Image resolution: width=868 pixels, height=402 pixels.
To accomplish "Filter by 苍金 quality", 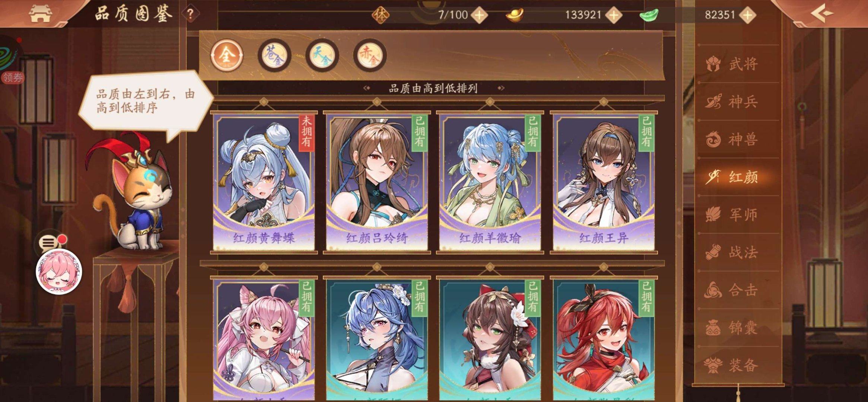I will (274, 55).
